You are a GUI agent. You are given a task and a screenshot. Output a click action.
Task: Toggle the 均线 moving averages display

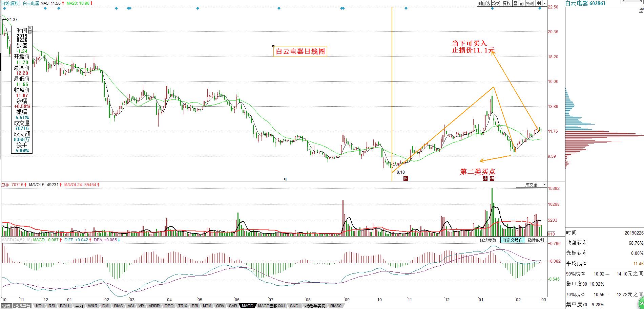496,3
